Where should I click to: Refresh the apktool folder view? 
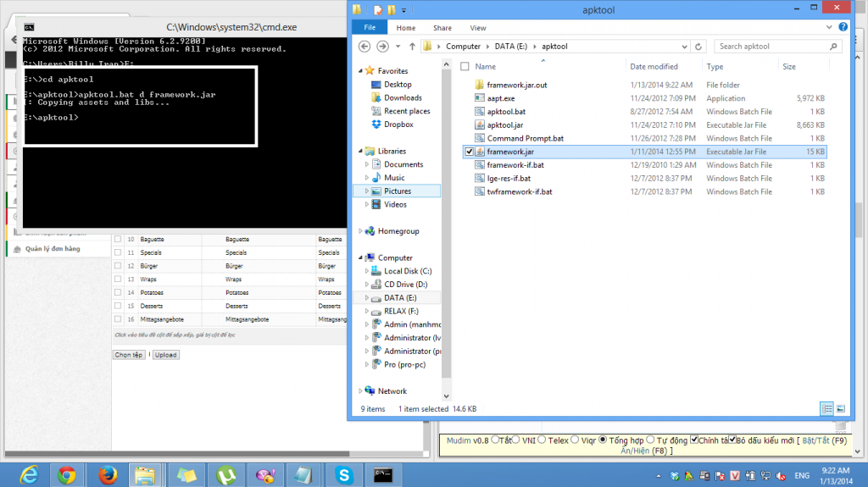(x=698, y=47)
